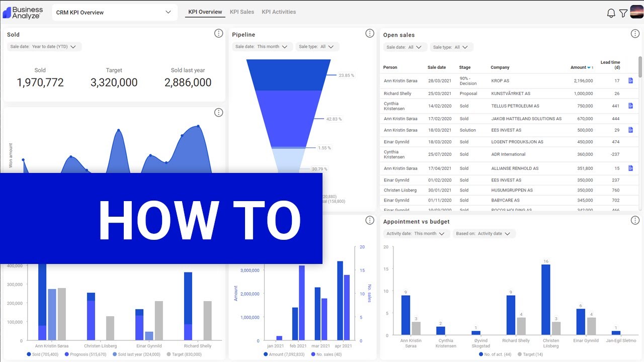This screenshot has height=362, width=644.
Task: Open Activity date This month dropdown
Action: click(417, 234)
